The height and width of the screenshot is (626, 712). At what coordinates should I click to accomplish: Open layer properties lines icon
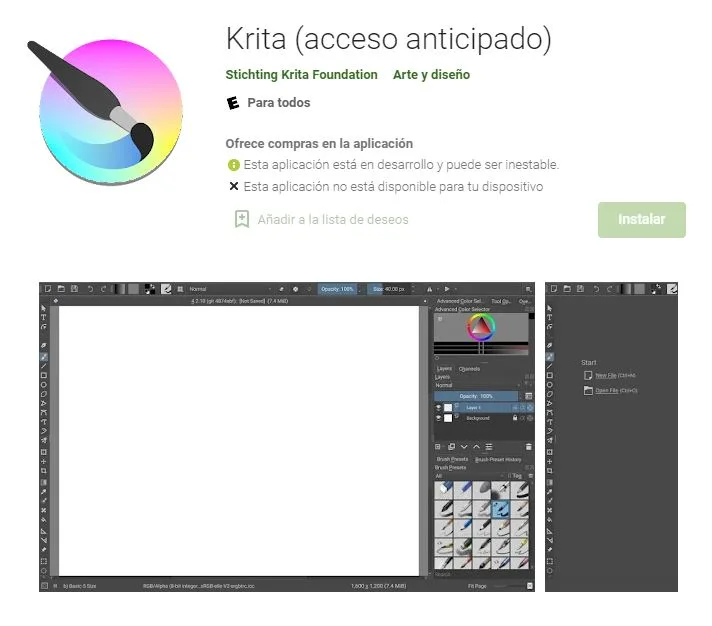point(489,447)
